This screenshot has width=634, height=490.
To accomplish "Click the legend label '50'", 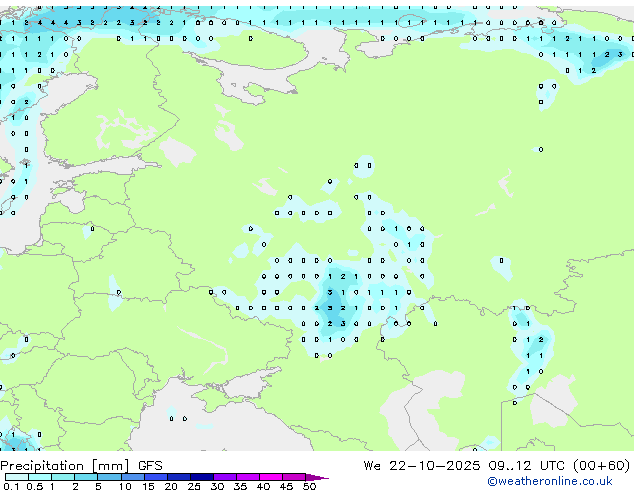I will click(x=309, y=486).
